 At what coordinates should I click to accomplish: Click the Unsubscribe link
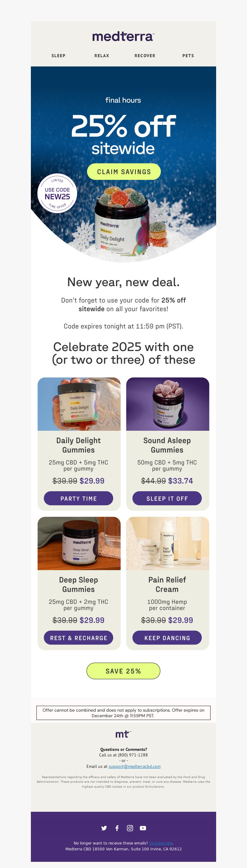(161, 843)
